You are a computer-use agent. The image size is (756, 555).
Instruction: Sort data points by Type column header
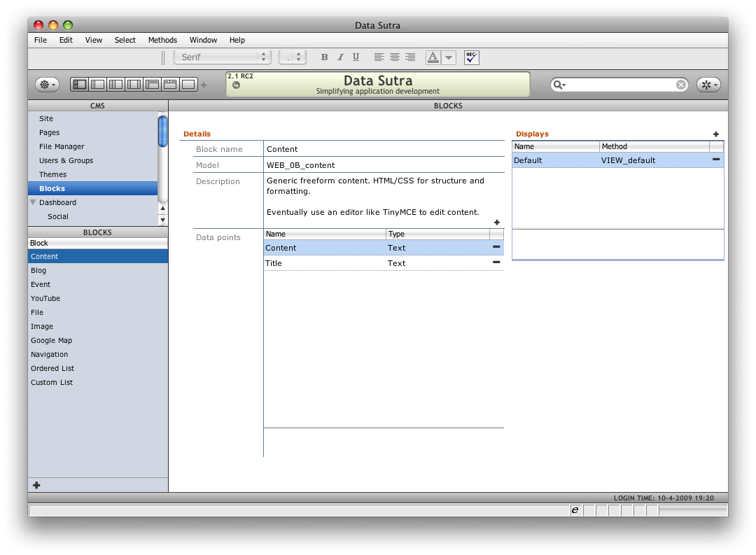437,234
